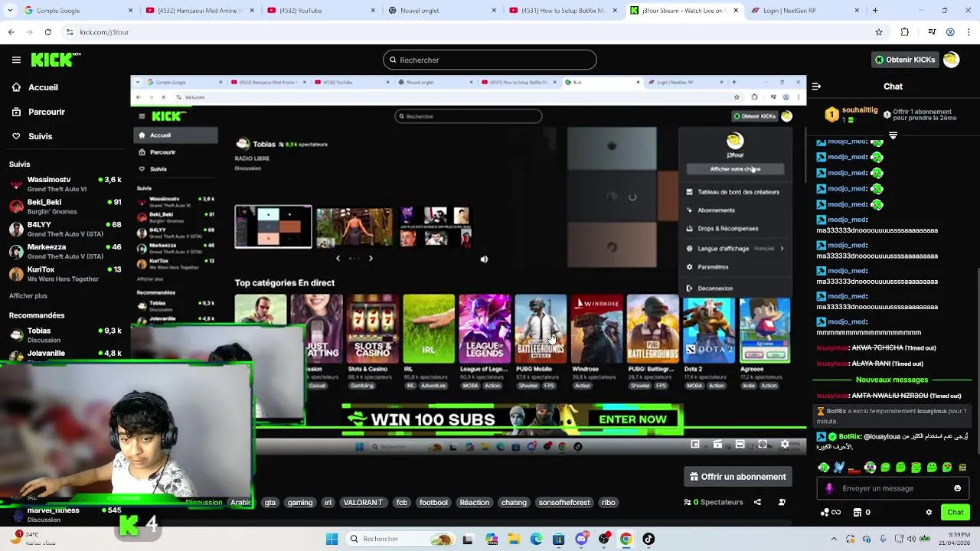Open the shop icon below chat input
This screenshot has width=980, height=551.
click(857, 512)
